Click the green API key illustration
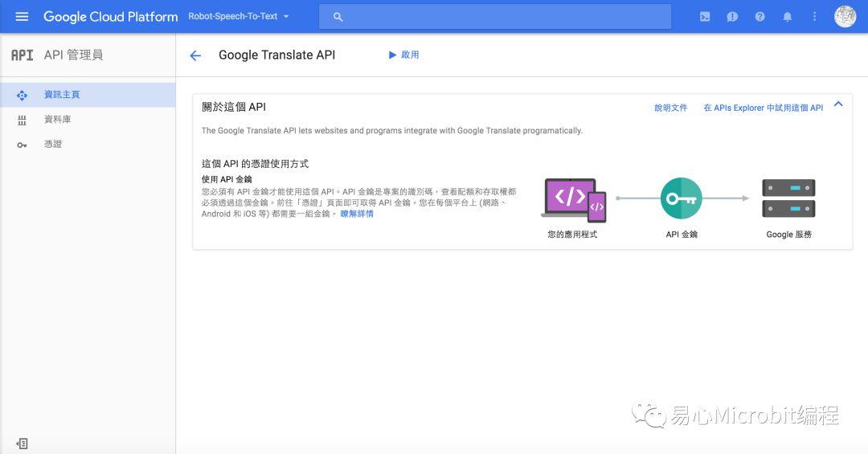This screenshot has height=454, width=868. 682,198
